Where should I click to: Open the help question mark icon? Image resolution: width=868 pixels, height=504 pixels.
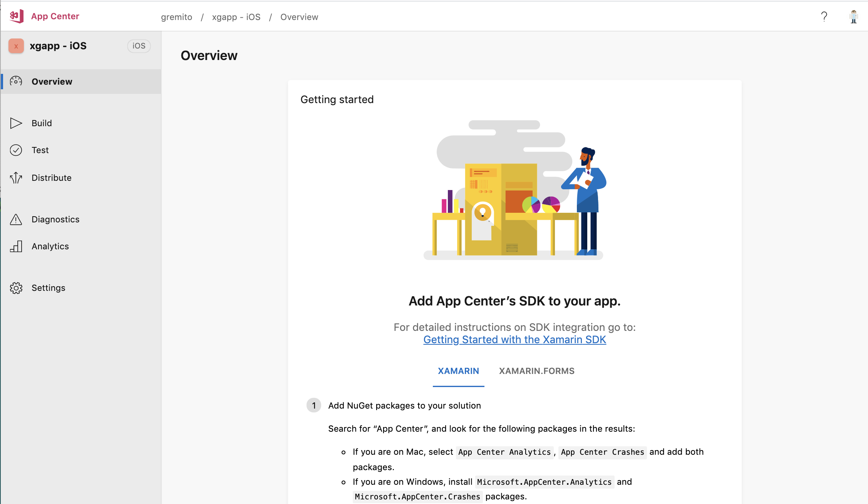click(x=824, y=17)
